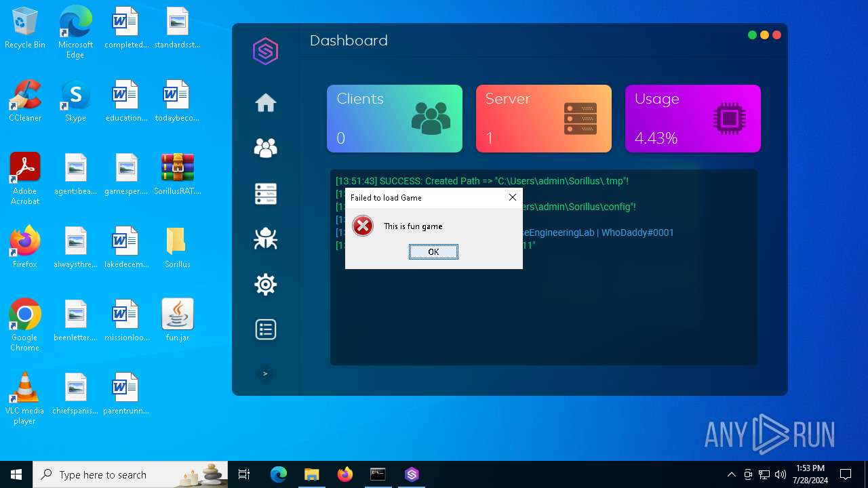This screenshot has width=868, height=488.
Task: Click the green window control dot
Action: click(752, 35)
